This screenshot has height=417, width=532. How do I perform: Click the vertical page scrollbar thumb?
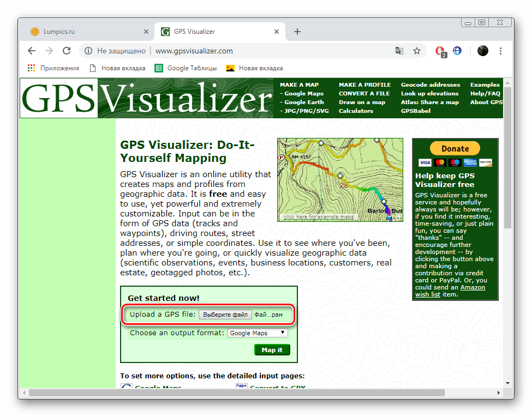coord(507,158)
